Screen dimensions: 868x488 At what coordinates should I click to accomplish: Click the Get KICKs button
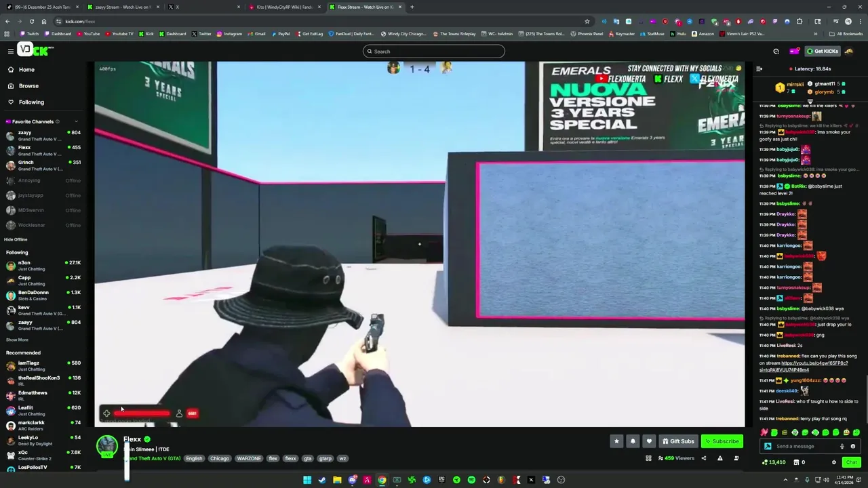click(x=822, y=51)
